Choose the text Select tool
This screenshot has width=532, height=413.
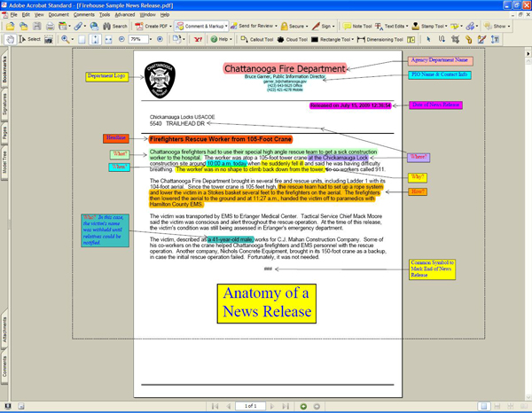[x=29, y=39]
